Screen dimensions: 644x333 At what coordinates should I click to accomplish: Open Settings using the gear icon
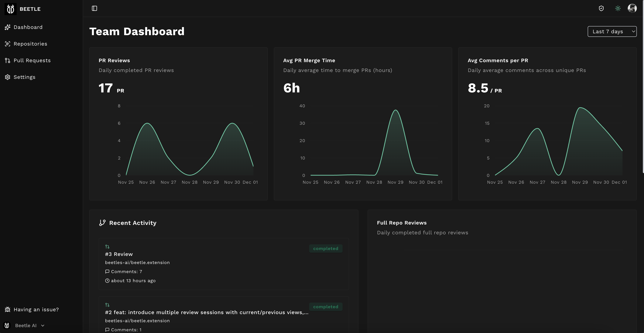point(8,77)
